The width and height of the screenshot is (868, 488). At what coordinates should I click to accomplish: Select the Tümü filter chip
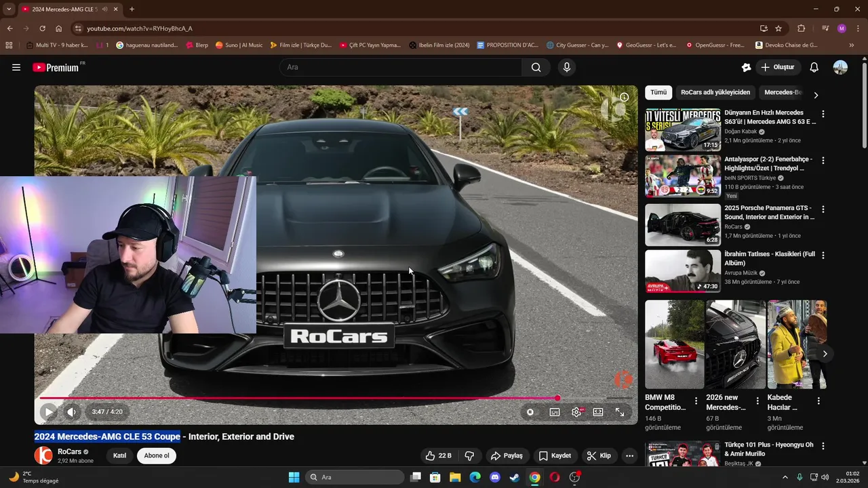[x=658, y=92]
